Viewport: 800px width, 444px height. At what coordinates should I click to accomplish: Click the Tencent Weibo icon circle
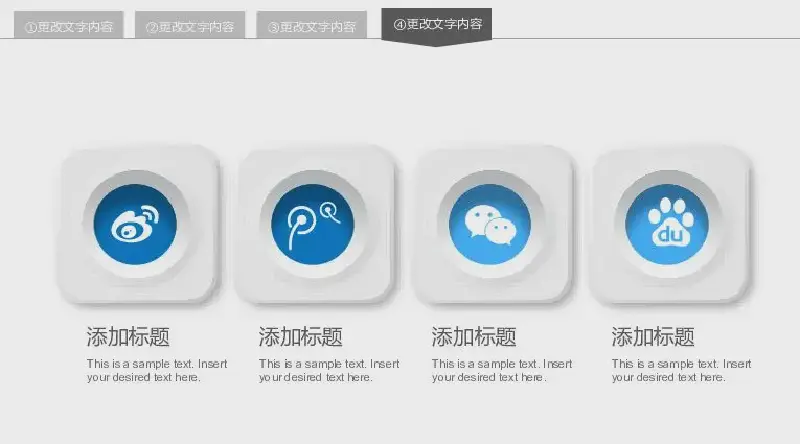coord(312,225)
